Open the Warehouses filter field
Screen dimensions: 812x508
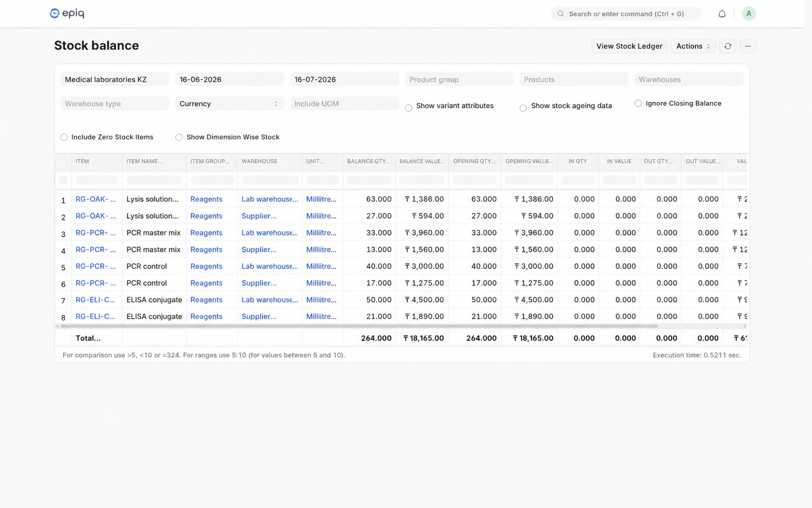point(689,79)
